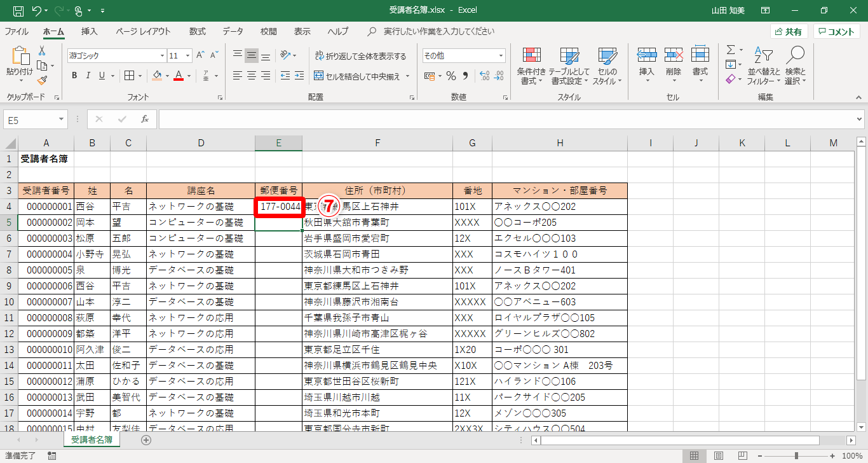Collapse the ribbon with the caret icon
Image resolution: width=868 pixels, height=463 pixels.
tap(860, 97)
